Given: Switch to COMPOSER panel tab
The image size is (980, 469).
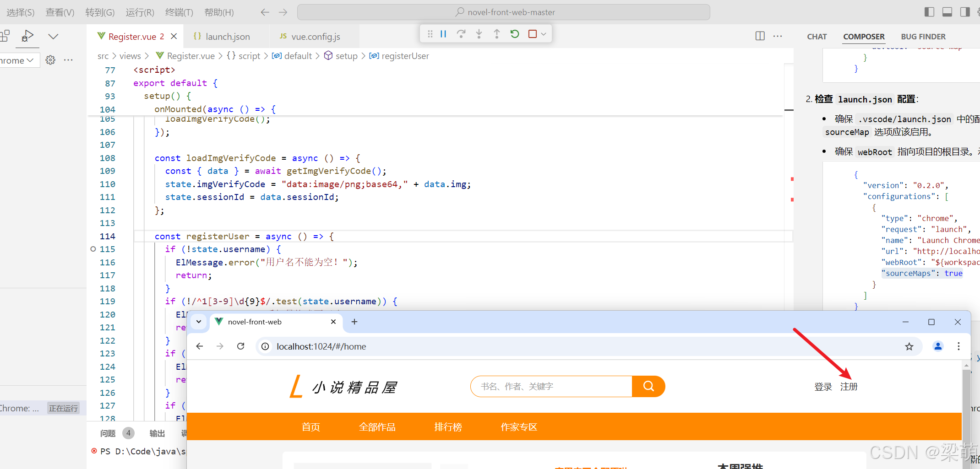Looking at the screenshot, I should pos(864,37).
